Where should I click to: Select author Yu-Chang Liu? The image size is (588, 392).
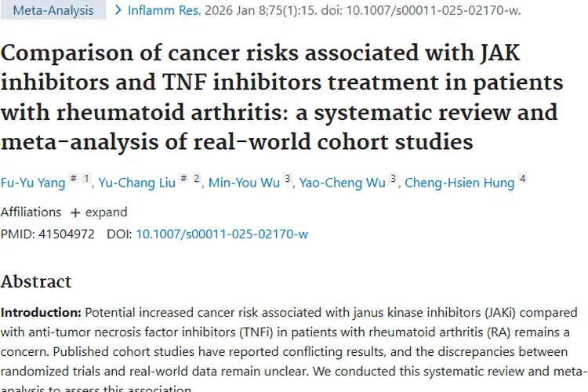click(136, 183)
